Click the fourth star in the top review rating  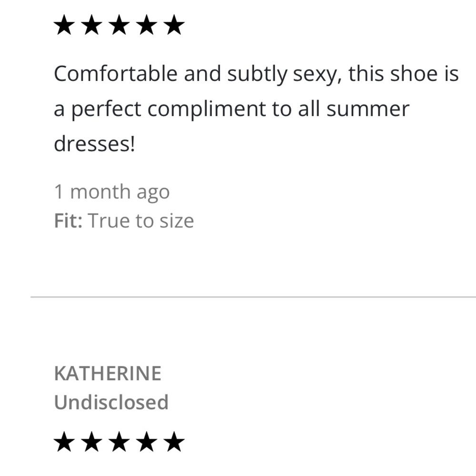(x=147, y=25)
